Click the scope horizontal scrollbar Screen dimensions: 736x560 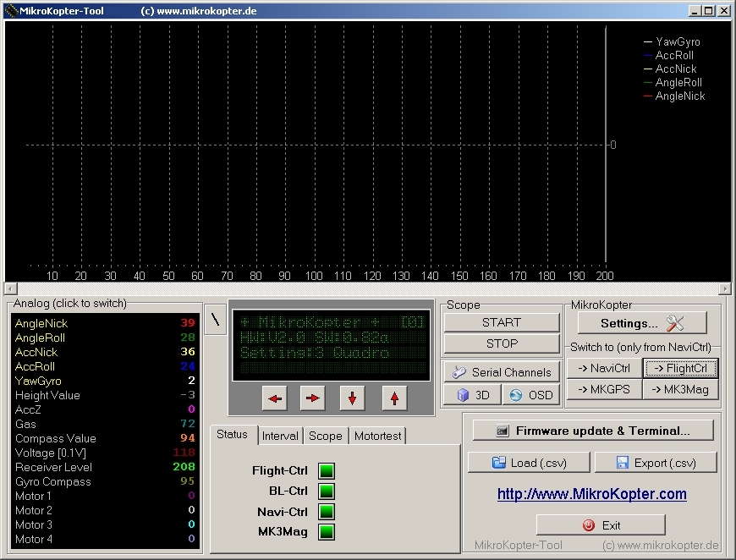coord(368,289)
